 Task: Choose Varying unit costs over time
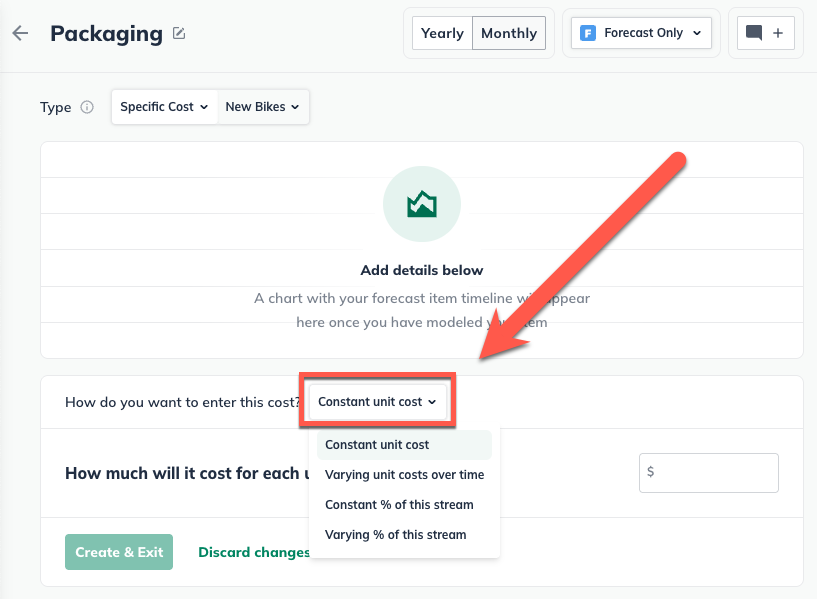[404, 474]
